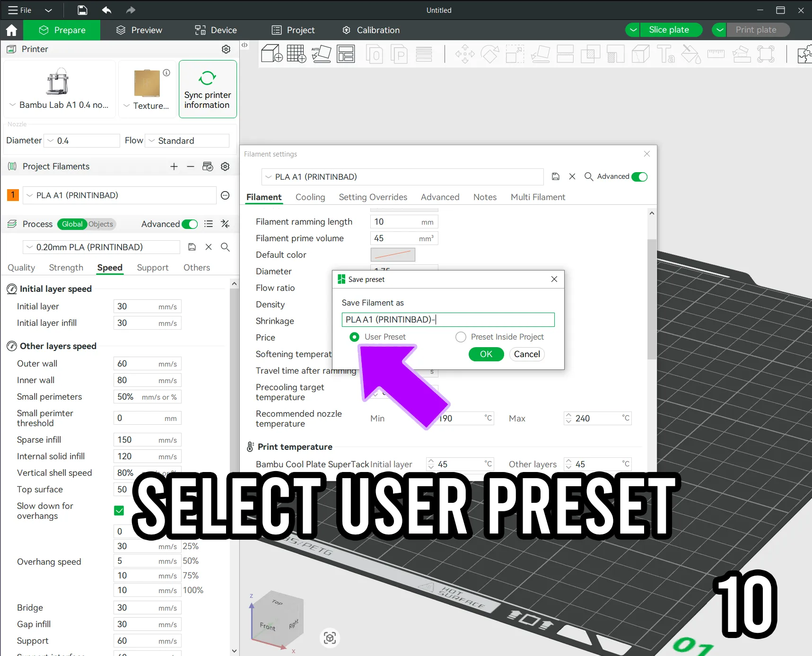The height and width of the screenshot is (656, 812).
Task: Open File menu
Action: coord(20,10)
